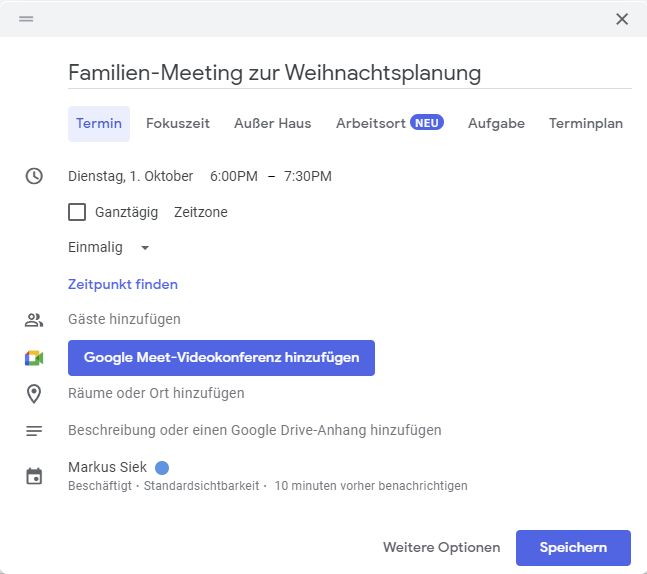Click the guests people icon
The height and width of the screenshot is (574, 647).
point(34,320)
